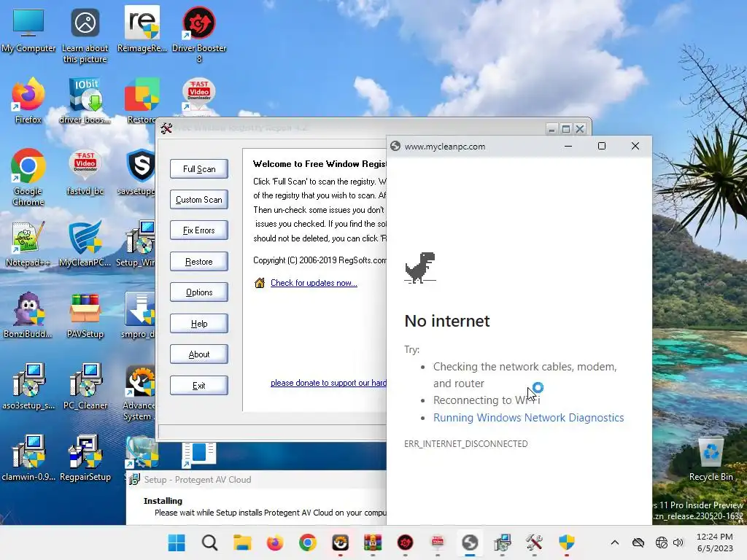Click Running Windows Network Diagnostics link

pos(528,418)
